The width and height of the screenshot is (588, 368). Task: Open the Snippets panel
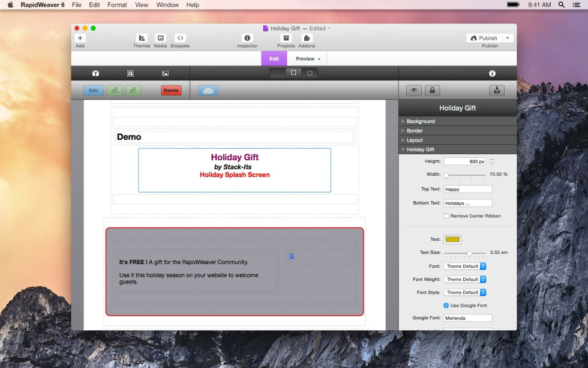[x=180, y=38]
